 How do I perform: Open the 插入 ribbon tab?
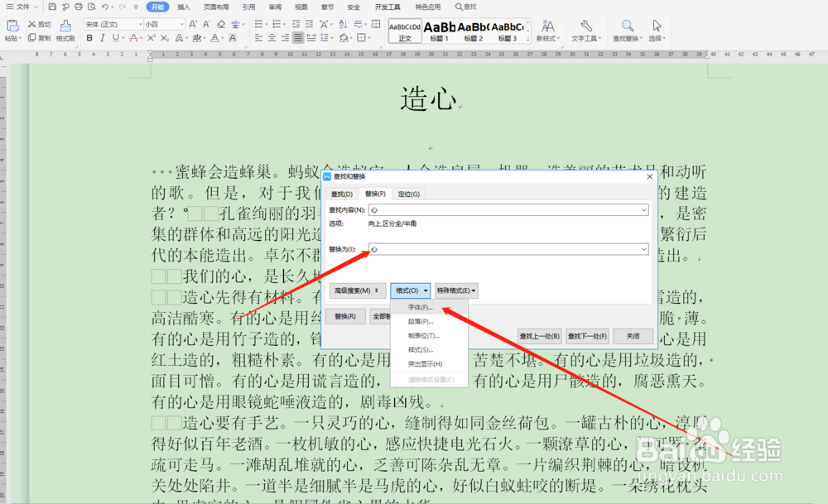click(x=184, y=7)
